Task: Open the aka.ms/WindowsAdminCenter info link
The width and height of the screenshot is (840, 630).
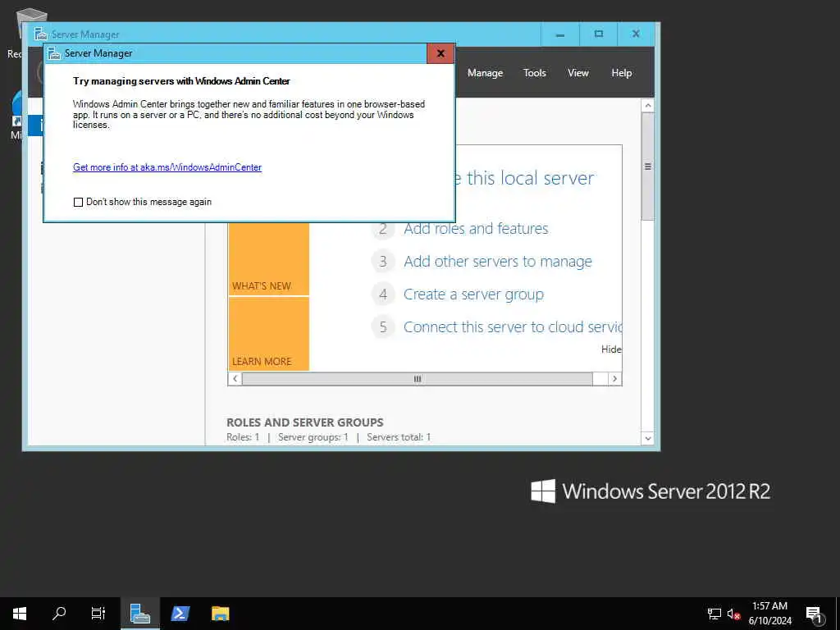Action: pyautogui.click(x=167, y=167)
